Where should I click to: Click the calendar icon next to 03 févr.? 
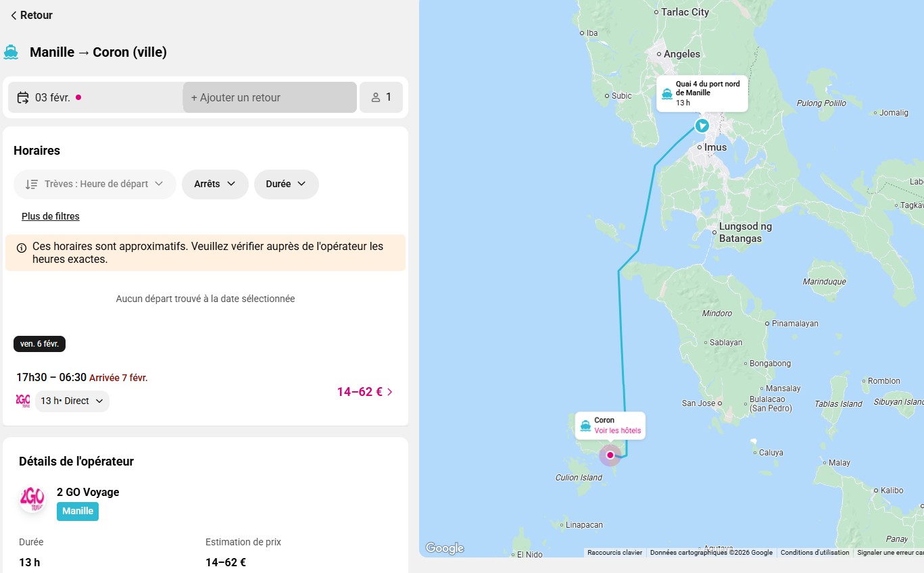click(23, 97)
